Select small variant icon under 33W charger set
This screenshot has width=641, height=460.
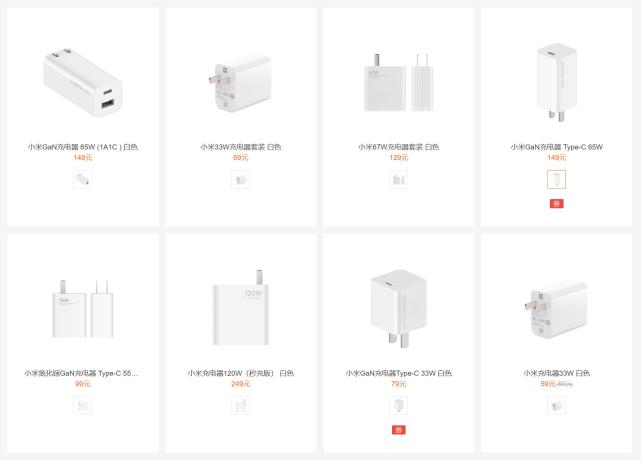pos(241,180)
